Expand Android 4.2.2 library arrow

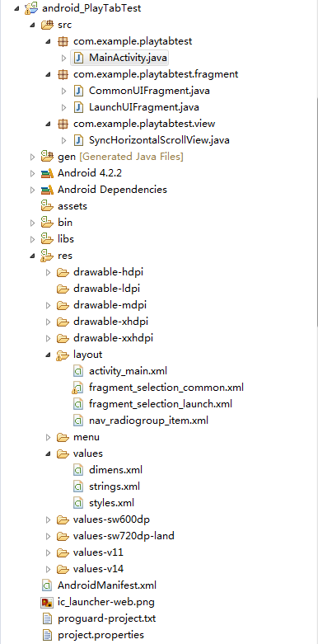pos(32,173)
